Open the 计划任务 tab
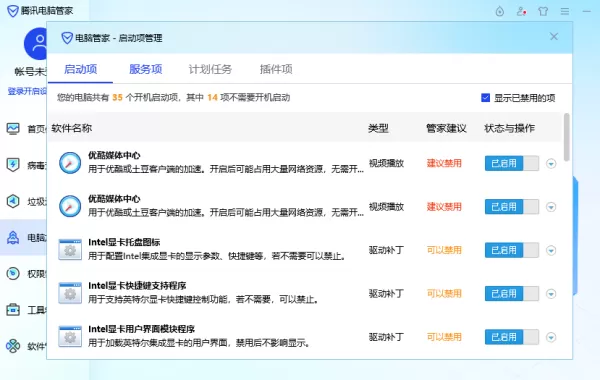The width and height of the screenshot is (600, 380). 210,69
